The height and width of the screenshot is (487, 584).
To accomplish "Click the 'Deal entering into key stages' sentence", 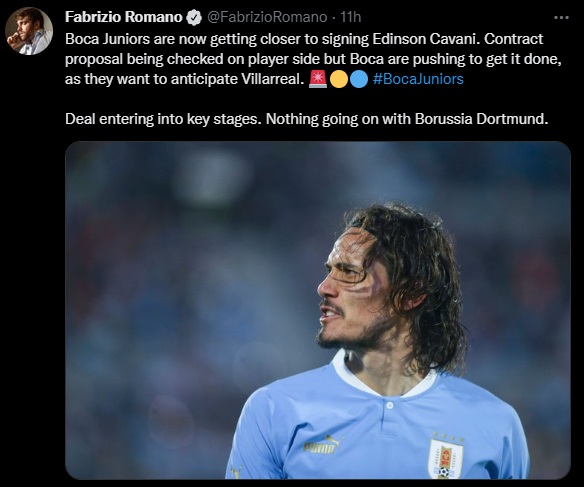I will (163, 119).
